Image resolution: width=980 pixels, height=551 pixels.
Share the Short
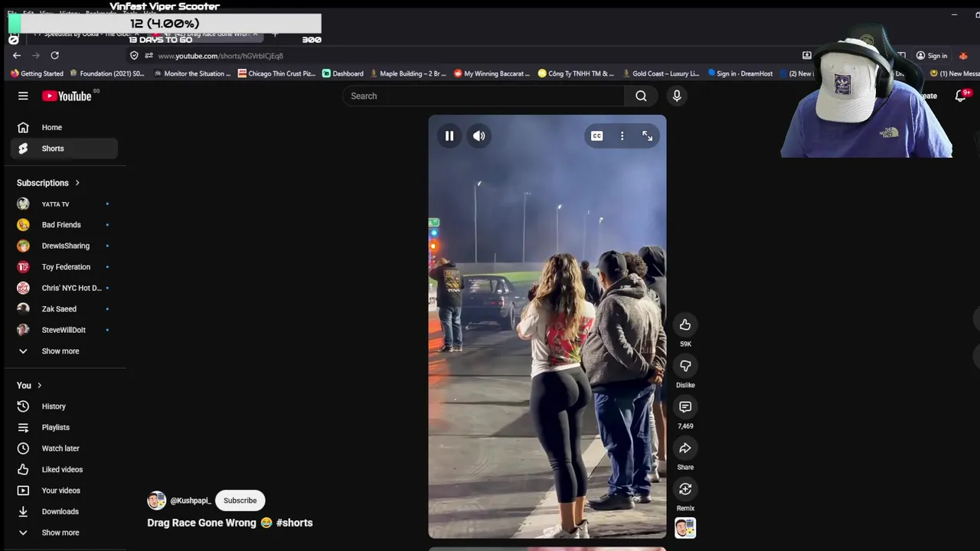(685, 448)
